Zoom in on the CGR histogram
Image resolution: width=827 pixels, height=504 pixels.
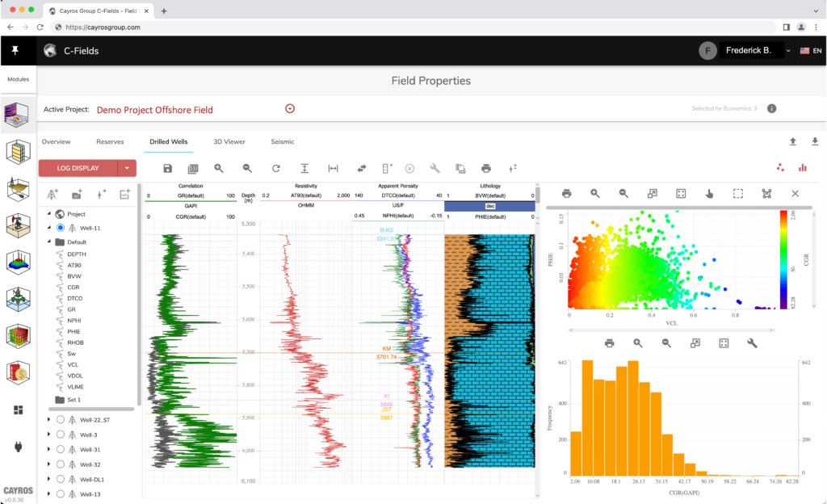click(638, 343)
